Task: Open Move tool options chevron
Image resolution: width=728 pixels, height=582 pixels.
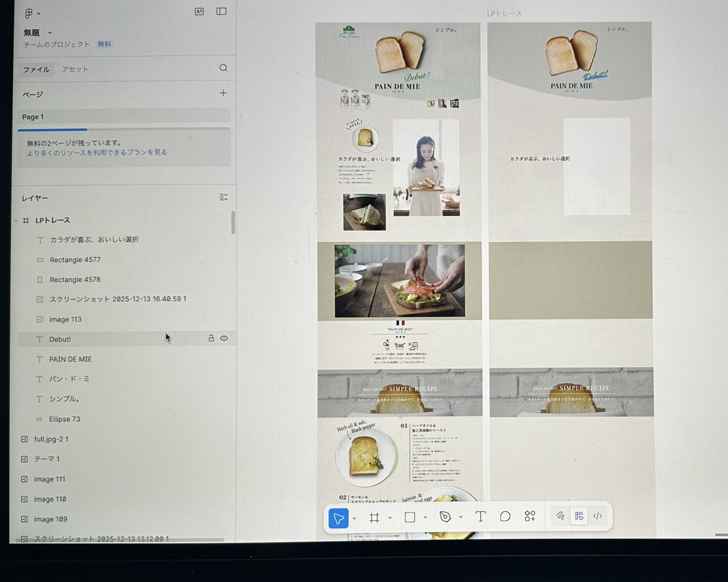Action: (x=354, y=518)
